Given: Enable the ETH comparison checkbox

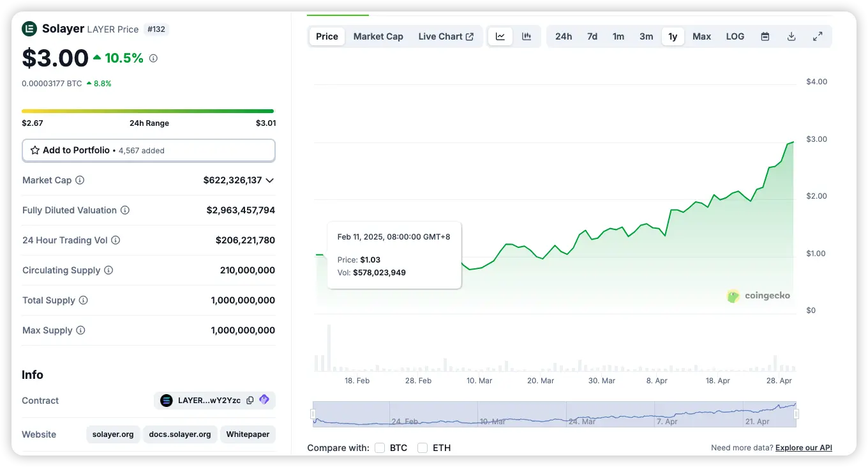Looking at the screenshot, I should pos(423,448).
